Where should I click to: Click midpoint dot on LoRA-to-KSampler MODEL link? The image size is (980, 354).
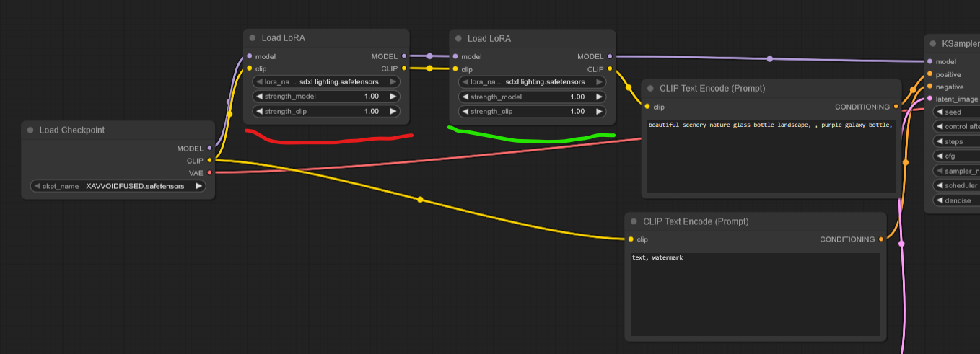click(x=770, y=59)
